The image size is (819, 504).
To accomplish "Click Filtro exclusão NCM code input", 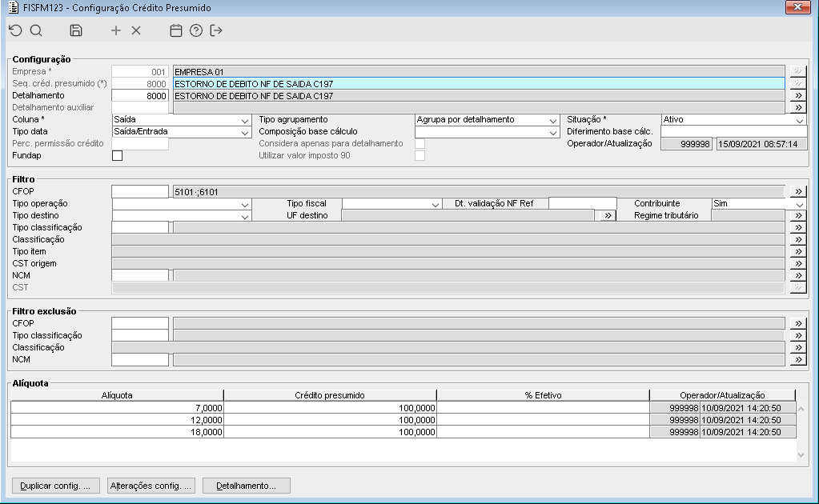I will click(140, 359).
